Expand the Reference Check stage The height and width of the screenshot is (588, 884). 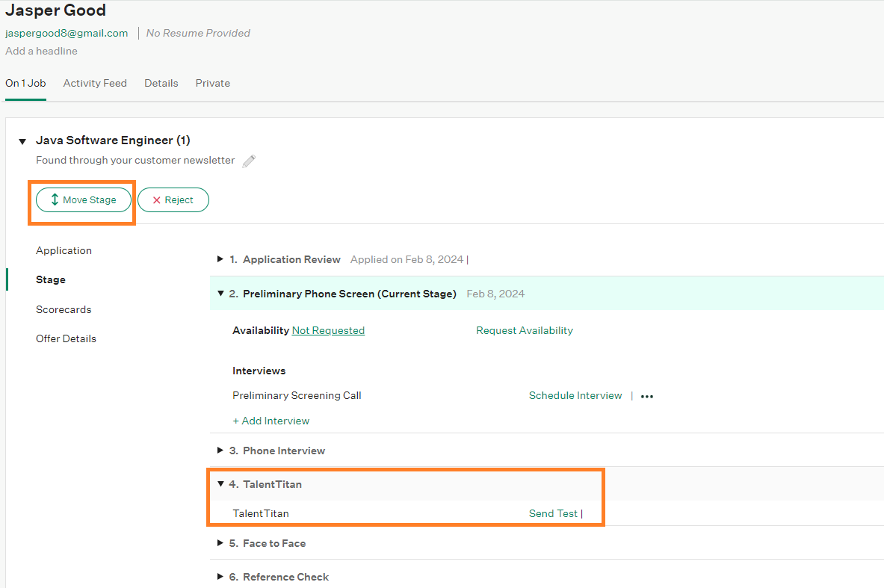(220, 576)
